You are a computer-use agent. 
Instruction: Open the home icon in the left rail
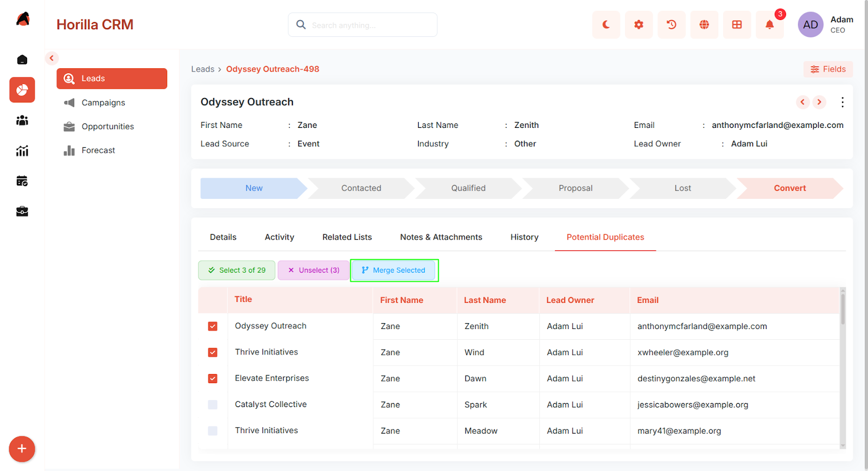22,60
